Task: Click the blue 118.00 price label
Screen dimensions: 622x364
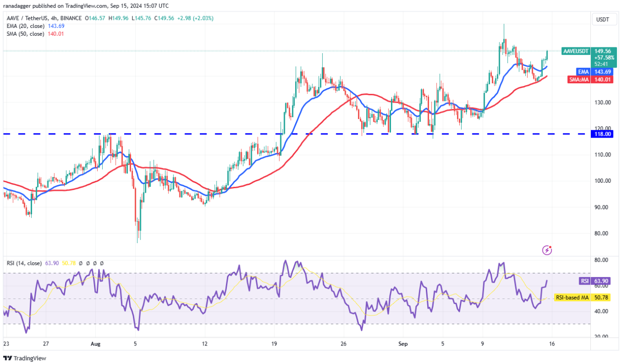Action: pyautogui.click(x=604, y=134)
